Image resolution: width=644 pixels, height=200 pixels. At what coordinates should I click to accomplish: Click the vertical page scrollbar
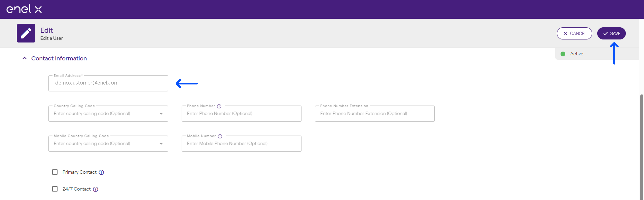click(x=642, y=147)
